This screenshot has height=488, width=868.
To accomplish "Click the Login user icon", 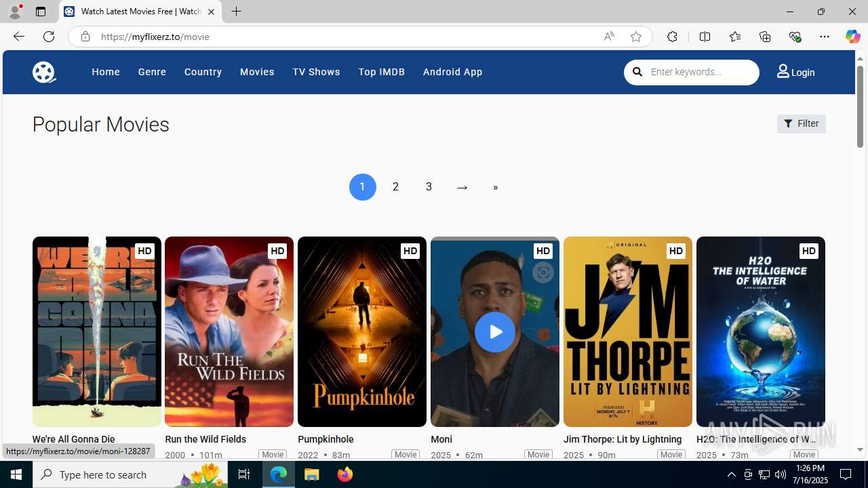I will click(x=783, y=71).
